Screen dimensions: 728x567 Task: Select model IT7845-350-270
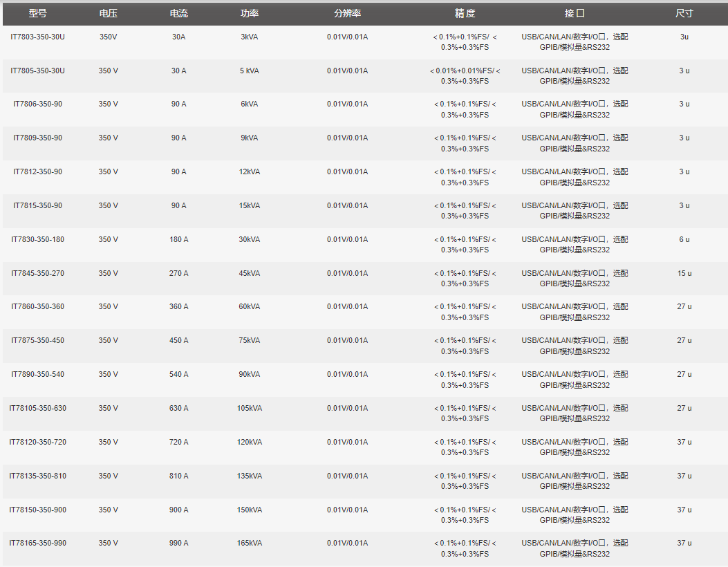pos(37,274)
